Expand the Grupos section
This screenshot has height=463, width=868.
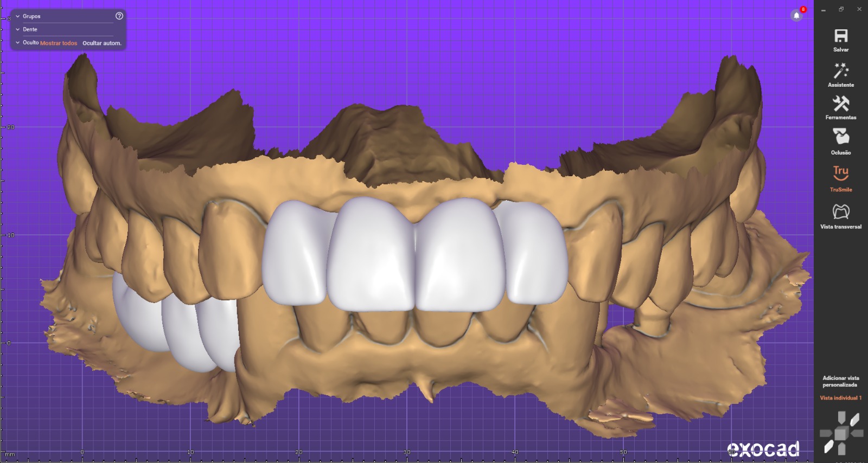18,16
